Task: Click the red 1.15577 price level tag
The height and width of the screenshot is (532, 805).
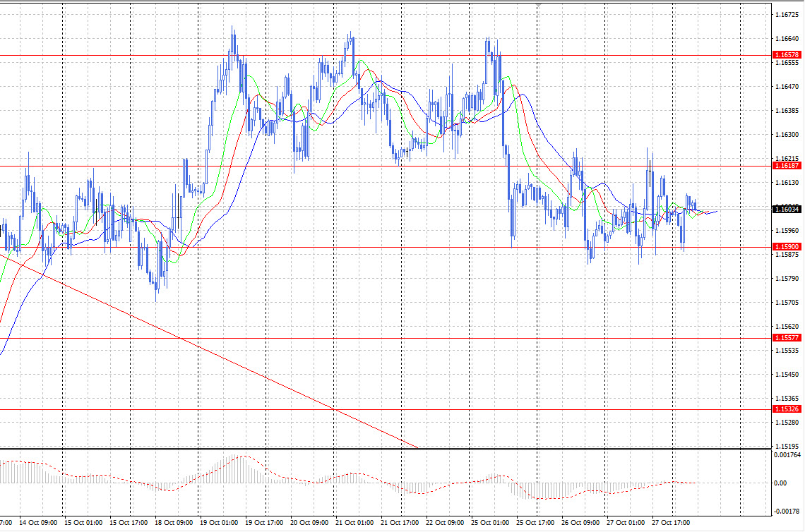Action: 787,337
